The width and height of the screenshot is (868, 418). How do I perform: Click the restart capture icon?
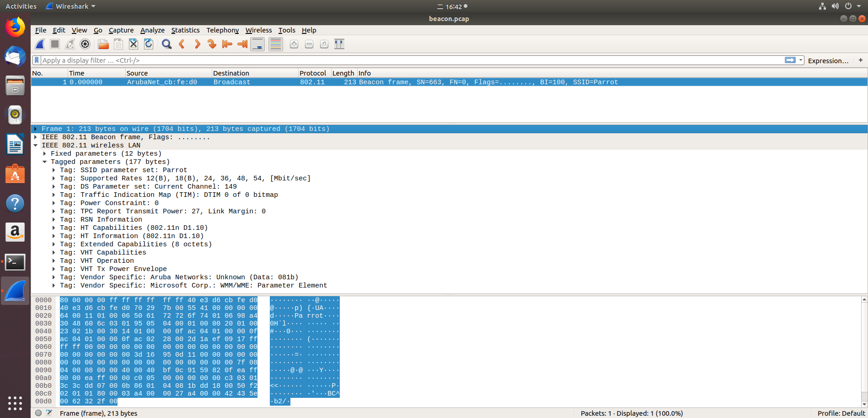click(x=70, y=44)
